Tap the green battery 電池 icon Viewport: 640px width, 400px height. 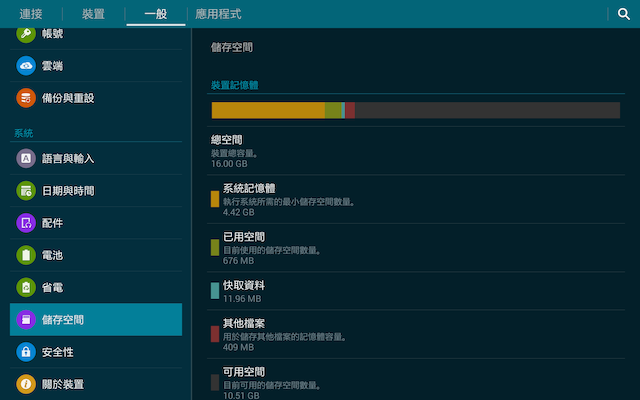(26, 255)
